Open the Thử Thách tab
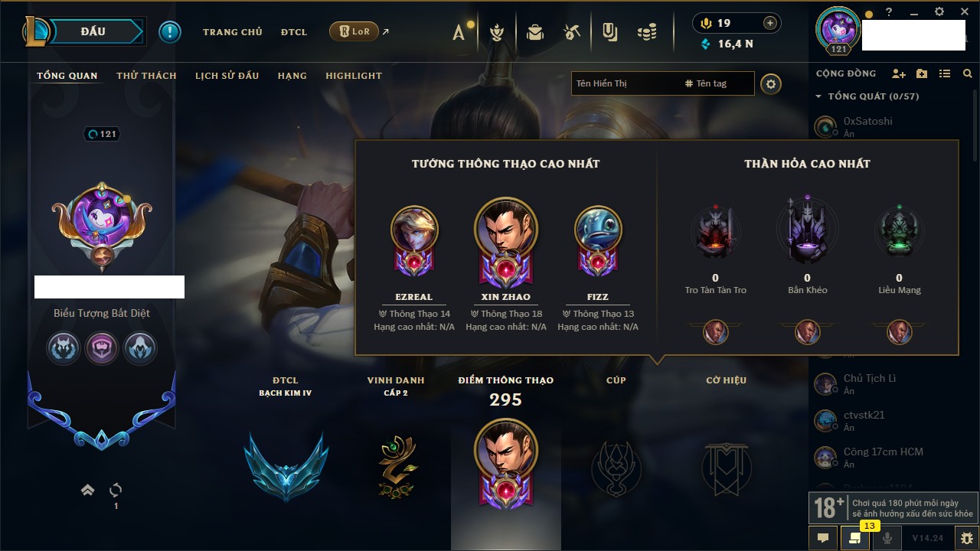Image resolution: width=980 pixels, height=551 pixels. pos(146,76)
